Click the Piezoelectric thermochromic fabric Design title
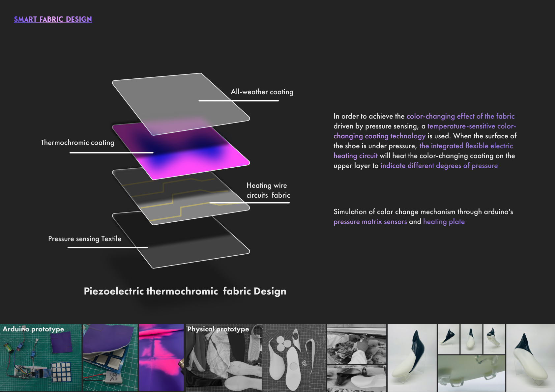 click(x=185, y=291)
